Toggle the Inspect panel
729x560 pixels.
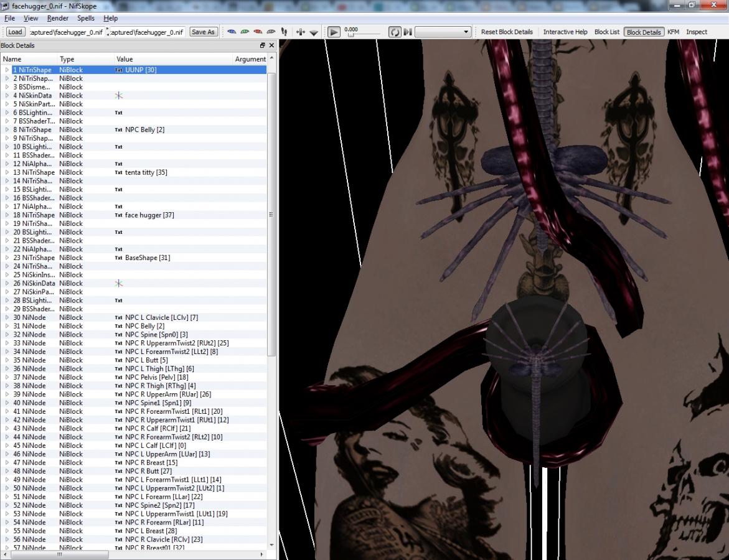pyautogui.click(x=697, y=32)
